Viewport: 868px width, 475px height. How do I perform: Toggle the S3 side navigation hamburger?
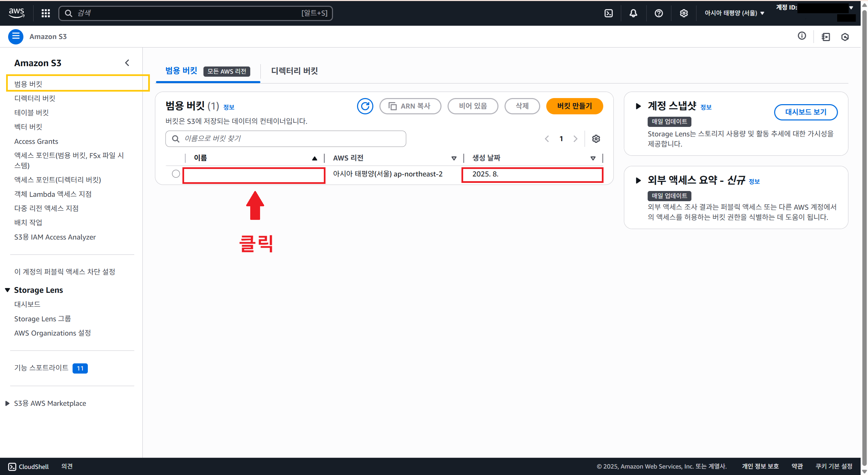pos(16,37)
